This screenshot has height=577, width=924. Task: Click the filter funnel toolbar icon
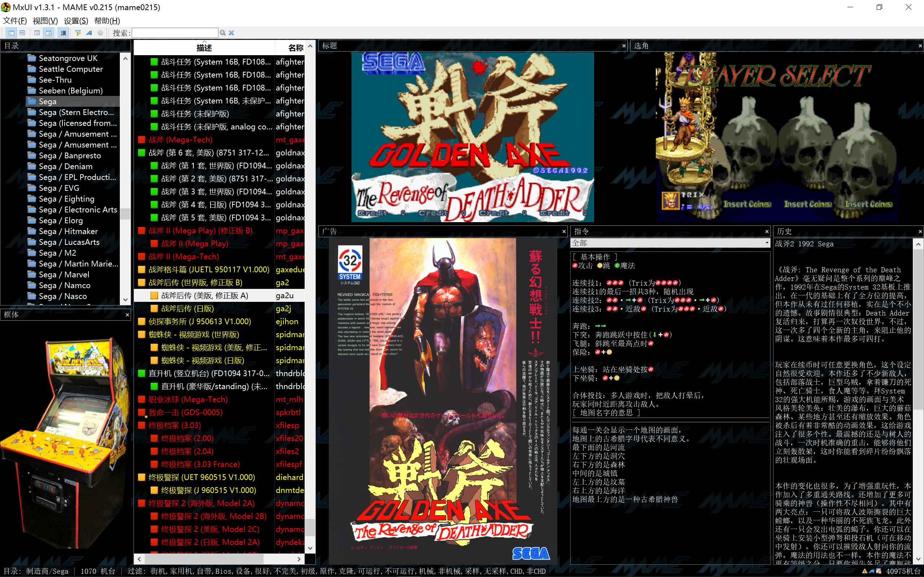(78, 33)
